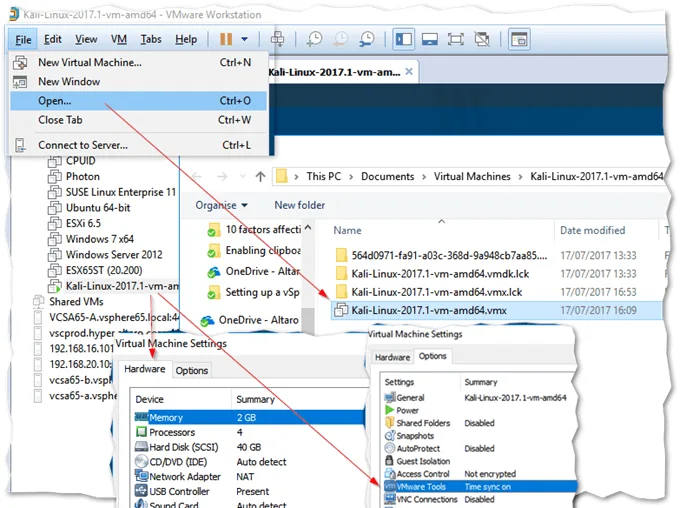Click the scroll-up arrow in the Open dialog navigation pane
Image resolution: width=680 pixels, height=508 pixels.
click(307, 227)
